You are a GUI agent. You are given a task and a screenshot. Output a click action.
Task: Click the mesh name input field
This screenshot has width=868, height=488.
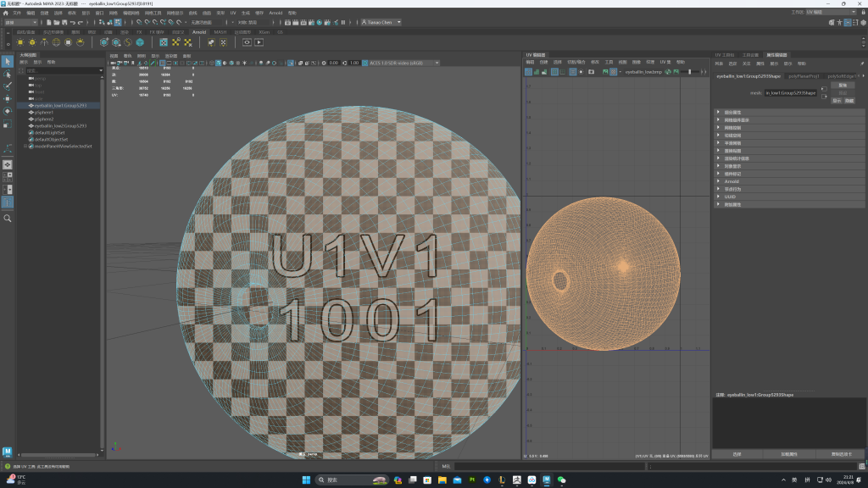coord(791,92)
